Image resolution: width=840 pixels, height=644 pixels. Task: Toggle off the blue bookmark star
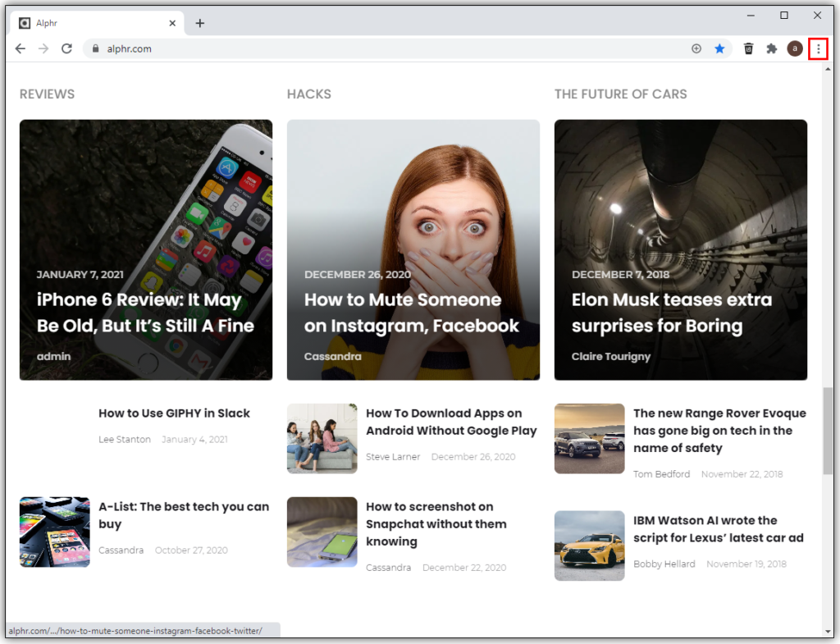coord(719,48)
